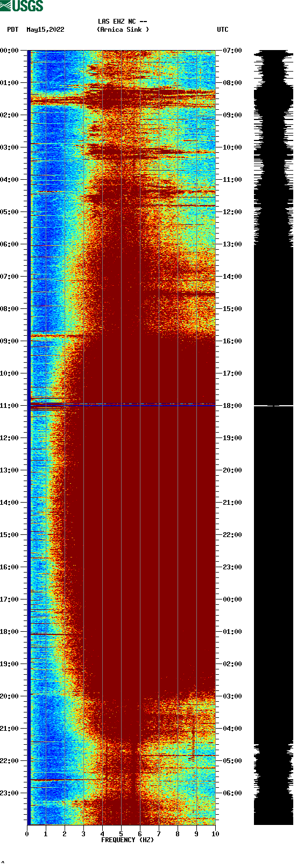The width and height of the screenshot is (297, 868).
Task: Click the 22:00 UTC time label
Action: tap(232, 535)
